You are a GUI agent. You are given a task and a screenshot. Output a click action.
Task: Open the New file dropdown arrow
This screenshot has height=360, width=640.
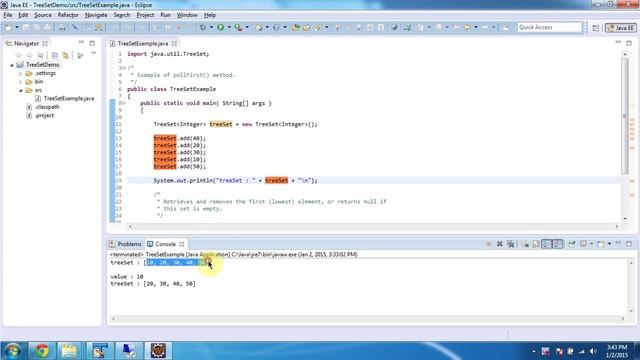click(x=17, y=27)
